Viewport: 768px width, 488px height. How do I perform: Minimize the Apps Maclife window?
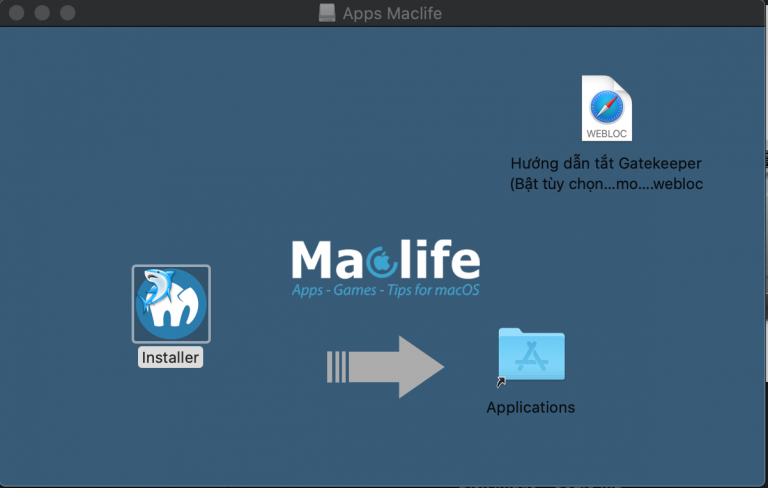coord(42,13)
